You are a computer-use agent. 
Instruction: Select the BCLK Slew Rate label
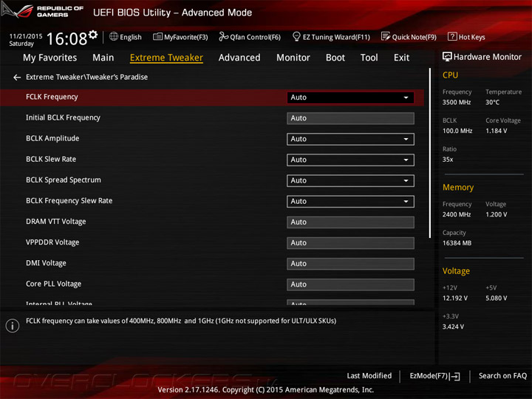click(x=51, y=159)
